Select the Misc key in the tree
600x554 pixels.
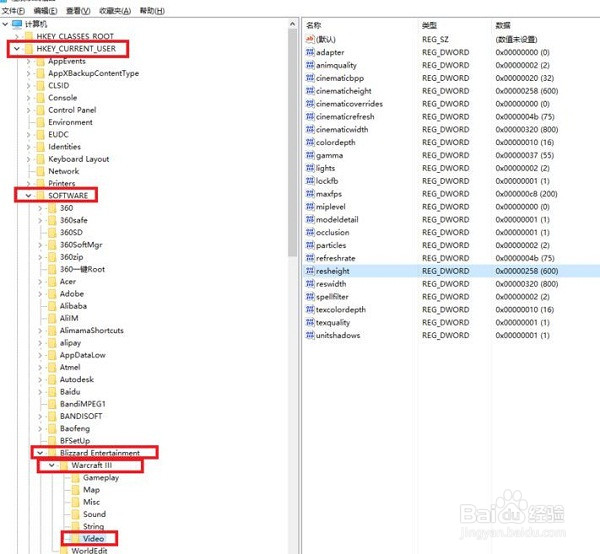(x=91, y=502)
